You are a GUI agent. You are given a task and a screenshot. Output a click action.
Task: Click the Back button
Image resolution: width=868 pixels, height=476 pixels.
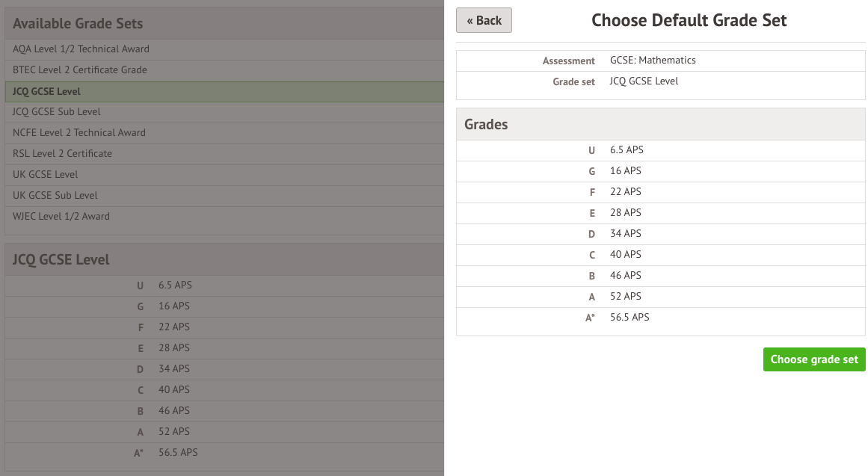(484, 20)
